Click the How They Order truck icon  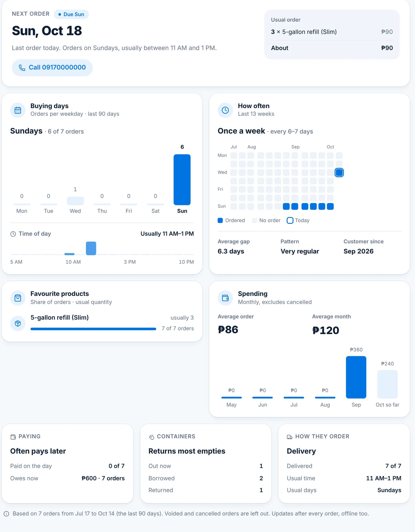[x=290, y=437]
